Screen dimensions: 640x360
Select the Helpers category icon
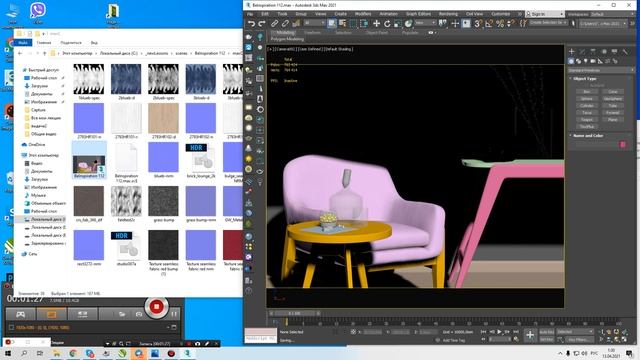(x=600, y=61)
